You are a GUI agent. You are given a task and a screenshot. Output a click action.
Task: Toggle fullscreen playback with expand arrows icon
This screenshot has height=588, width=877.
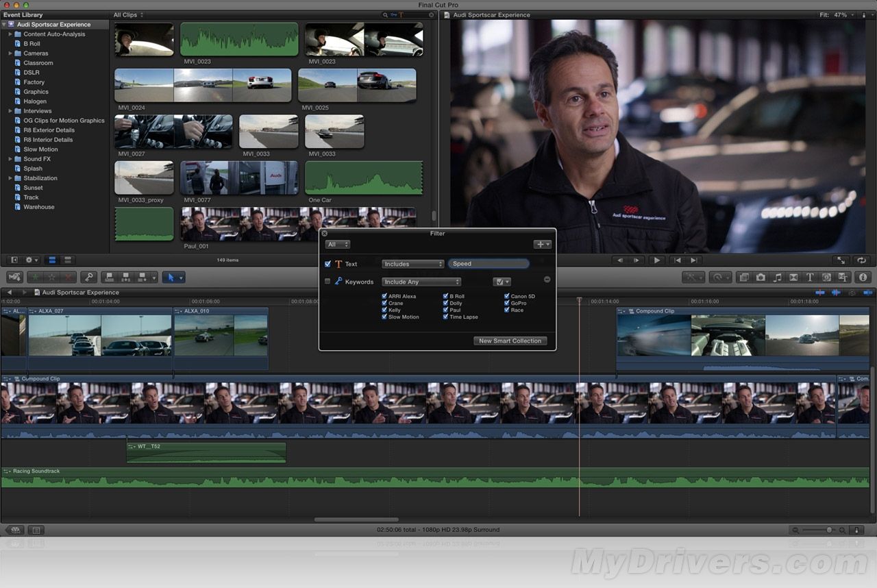[x=841, y=260]
